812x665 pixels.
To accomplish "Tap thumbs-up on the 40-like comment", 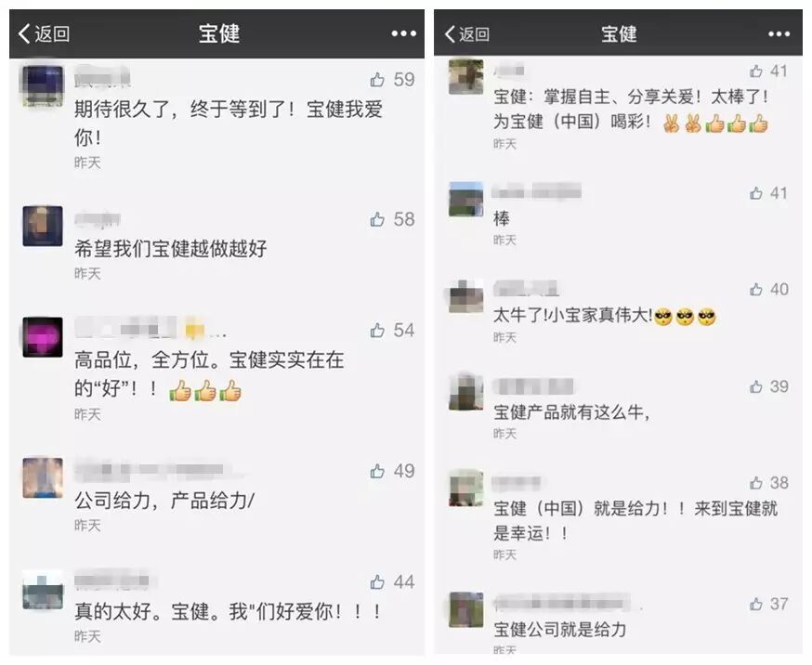I will (x=756, y=289).
